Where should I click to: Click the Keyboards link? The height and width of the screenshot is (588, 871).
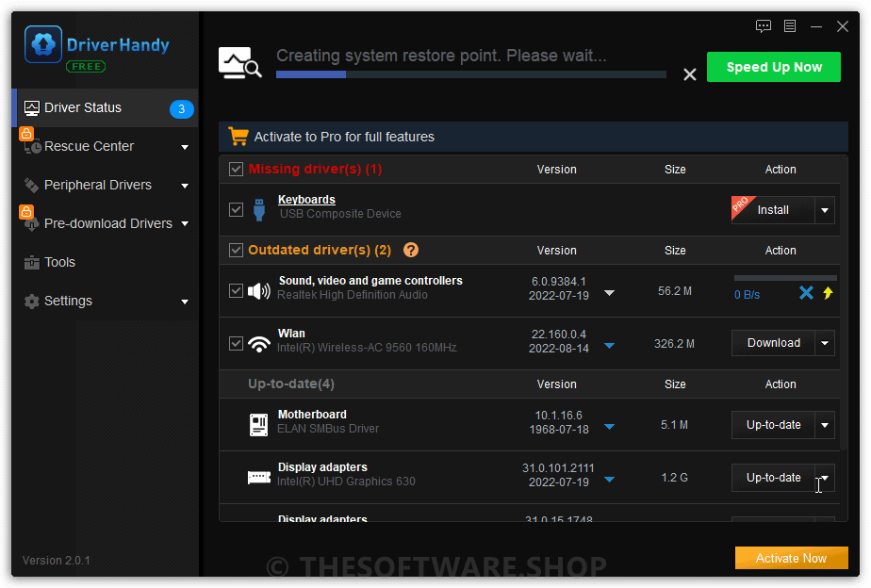(306, 200)
